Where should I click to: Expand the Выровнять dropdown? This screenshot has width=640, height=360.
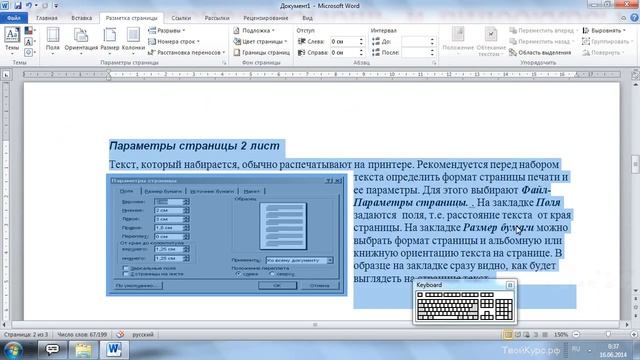[604, 31]
